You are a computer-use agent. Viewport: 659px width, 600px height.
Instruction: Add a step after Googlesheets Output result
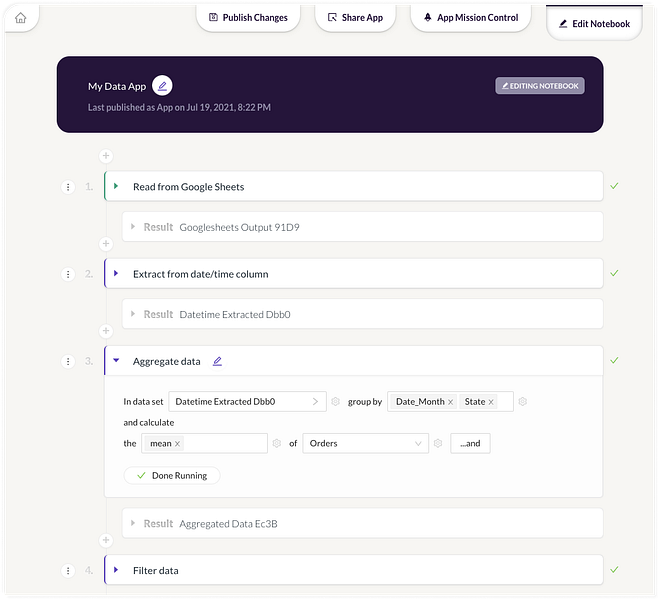click(106, 244)
